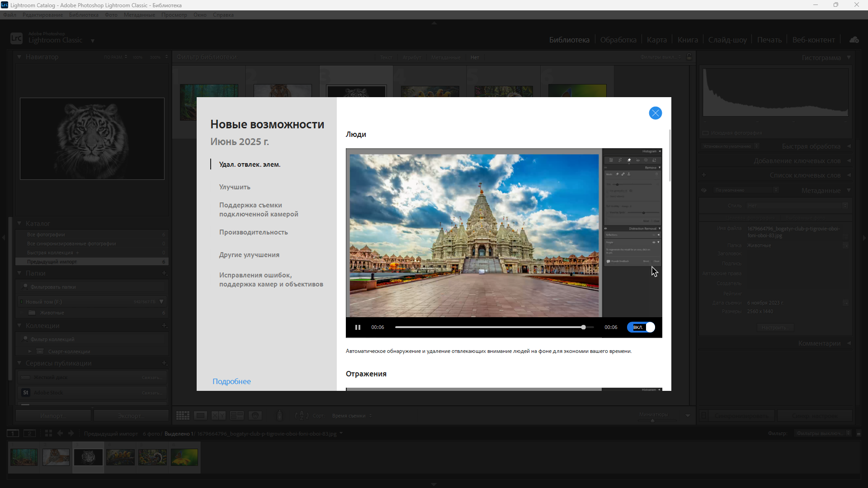
Task: Turn off the video autoplay switch
Action: [x=641, y=327]
